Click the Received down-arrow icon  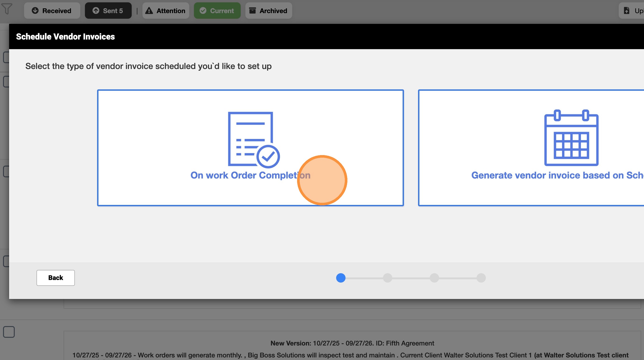35,11
